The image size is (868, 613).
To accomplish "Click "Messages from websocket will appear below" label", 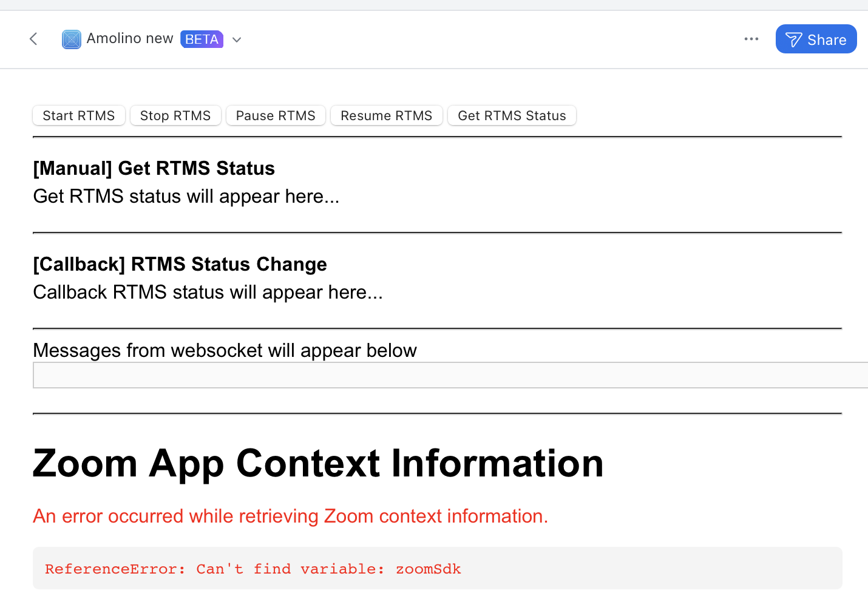I will (x=225, y=350).
